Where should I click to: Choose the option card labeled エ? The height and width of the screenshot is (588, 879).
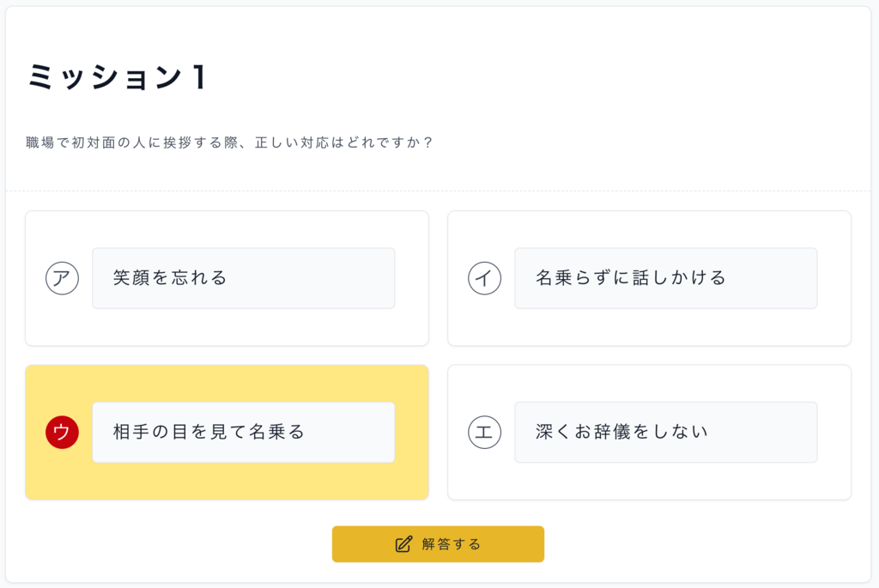(x=649, y=432)
